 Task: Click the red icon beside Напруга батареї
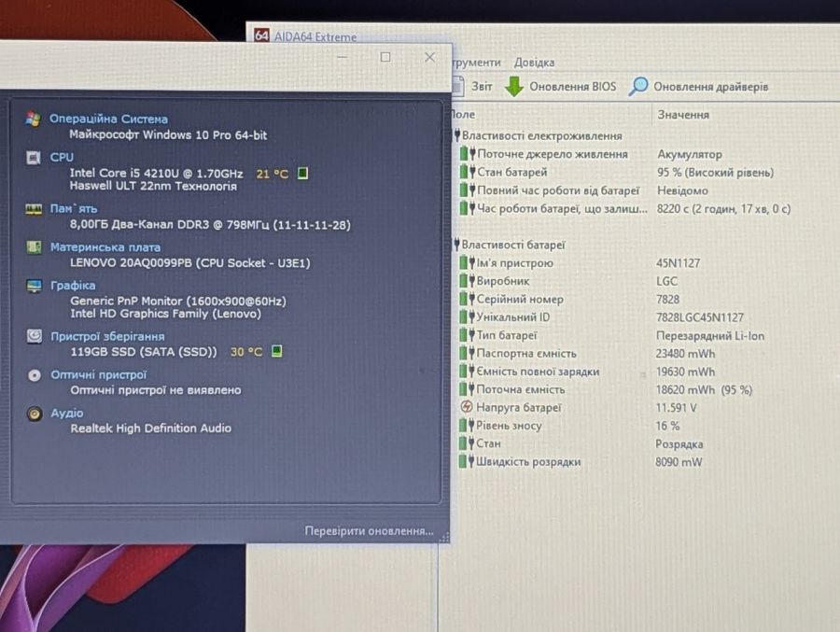467,407
